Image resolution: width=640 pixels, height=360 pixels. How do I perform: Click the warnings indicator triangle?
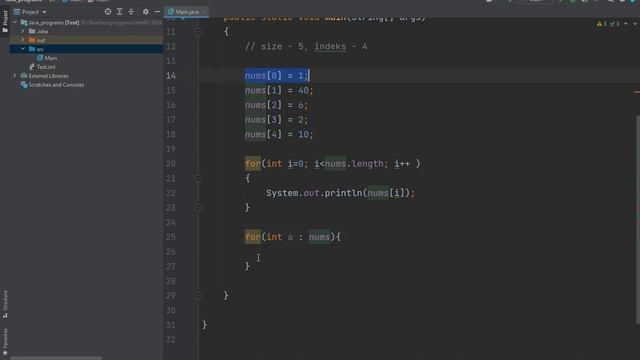[x=599, y=24]
